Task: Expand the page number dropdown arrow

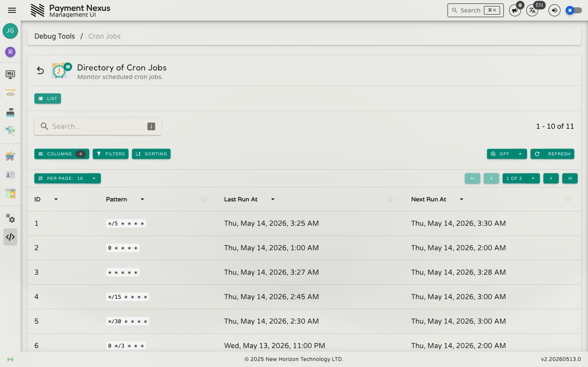Action: pos(533,178)
